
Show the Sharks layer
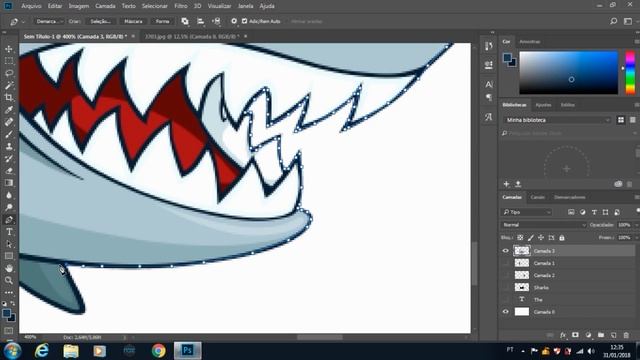pyautogui.click(x=506, y=287)
